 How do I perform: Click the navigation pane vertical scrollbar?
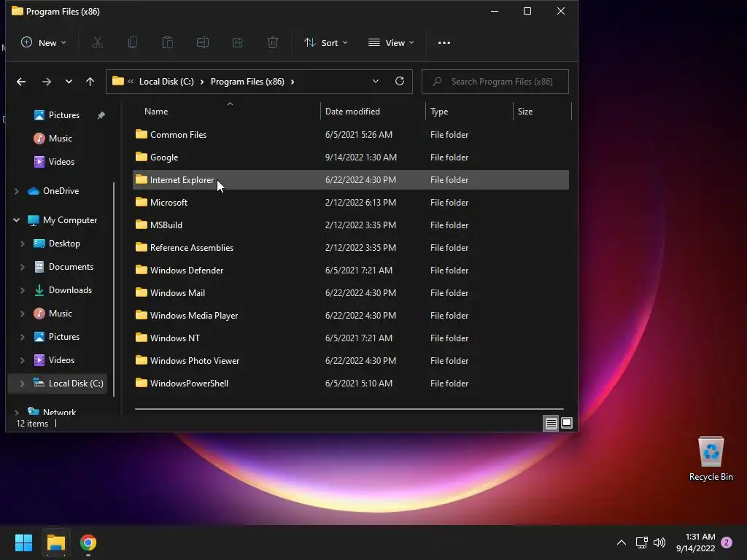[x=113, y=289]
